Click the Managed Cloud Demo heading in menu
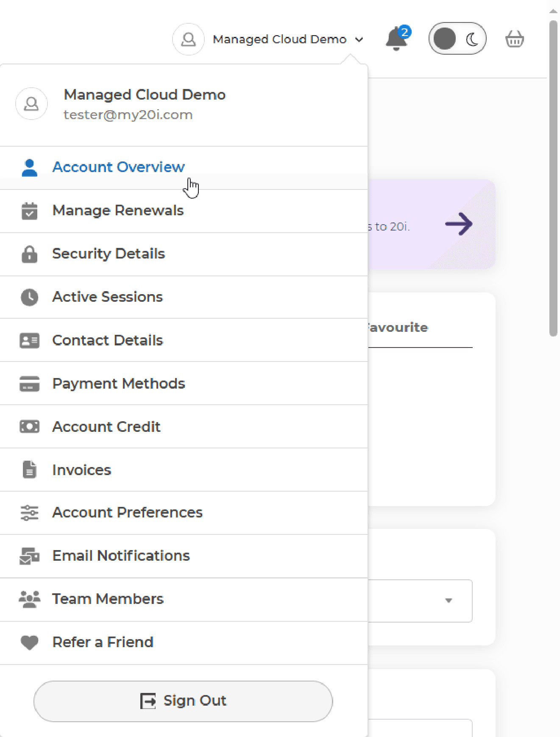560x737 pixels. pos(145,95)
